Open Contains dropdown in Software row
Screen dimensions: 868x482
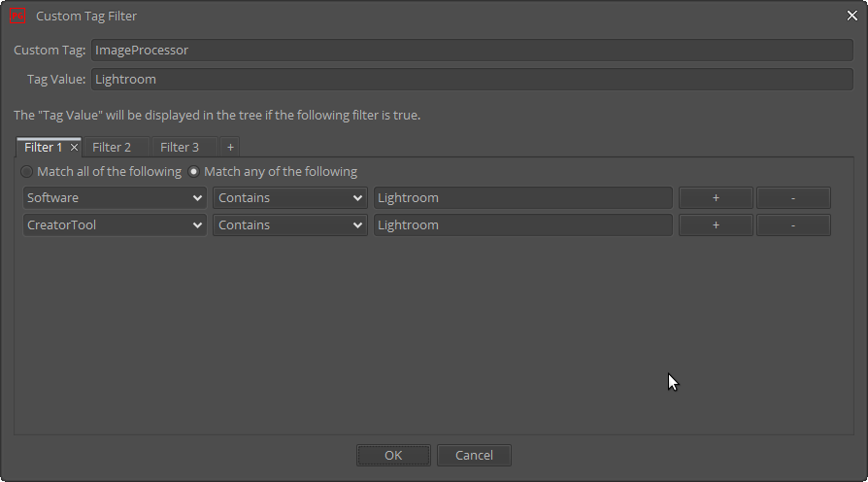tap(290, 198)
